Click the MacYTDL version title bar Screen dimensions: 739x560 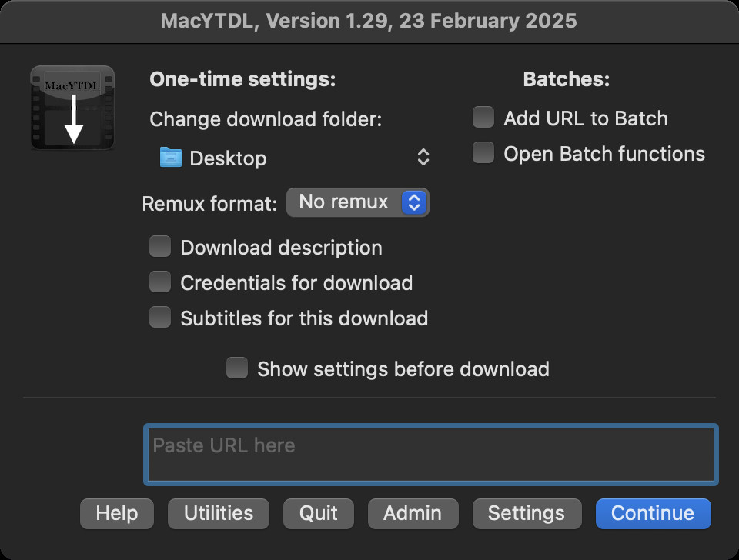(x=369, y=20)
